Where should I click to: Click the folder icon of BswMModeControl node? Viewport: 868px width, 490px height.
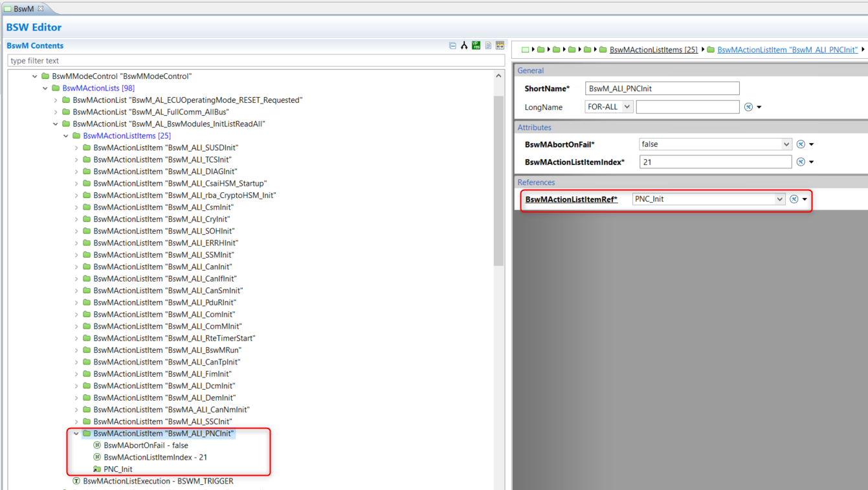pos(45,76)
